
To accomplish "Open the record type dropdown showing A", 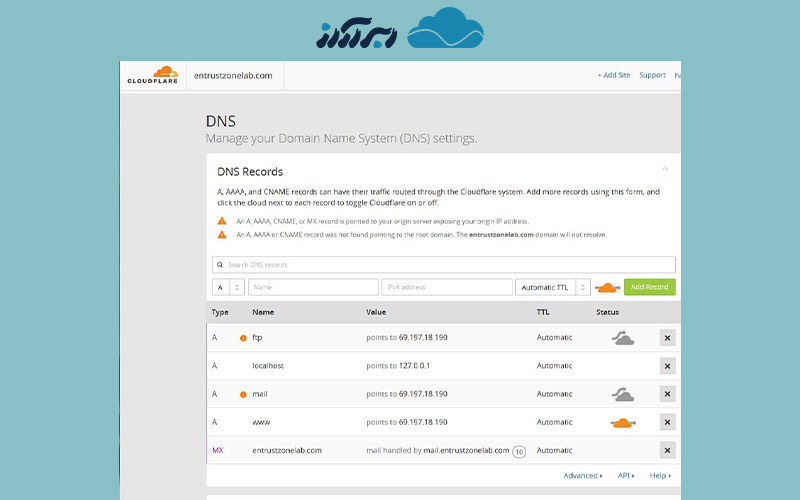I will (x=227, y=287).
